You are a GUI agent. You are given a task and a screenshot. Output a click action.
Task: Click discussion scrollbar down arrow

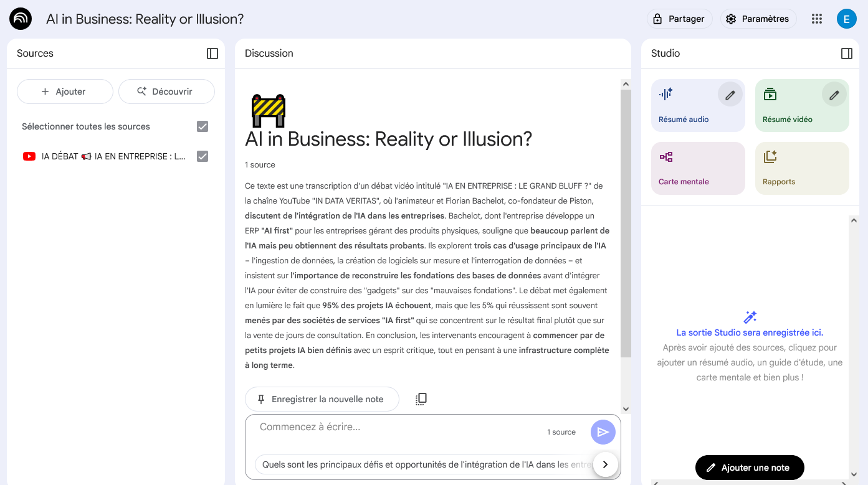pos(626,409)
